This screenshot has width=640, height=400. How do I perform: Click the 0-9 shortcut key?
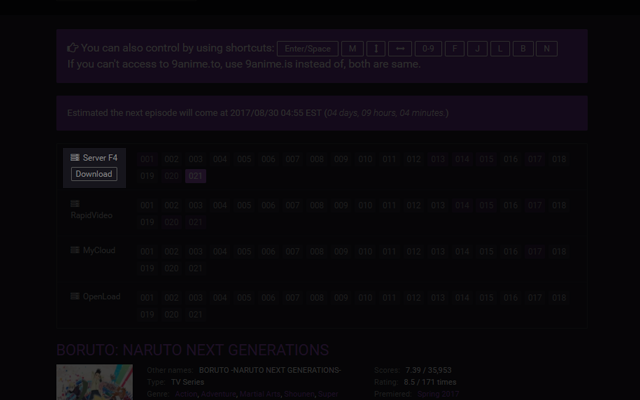(x=428, y=49)
